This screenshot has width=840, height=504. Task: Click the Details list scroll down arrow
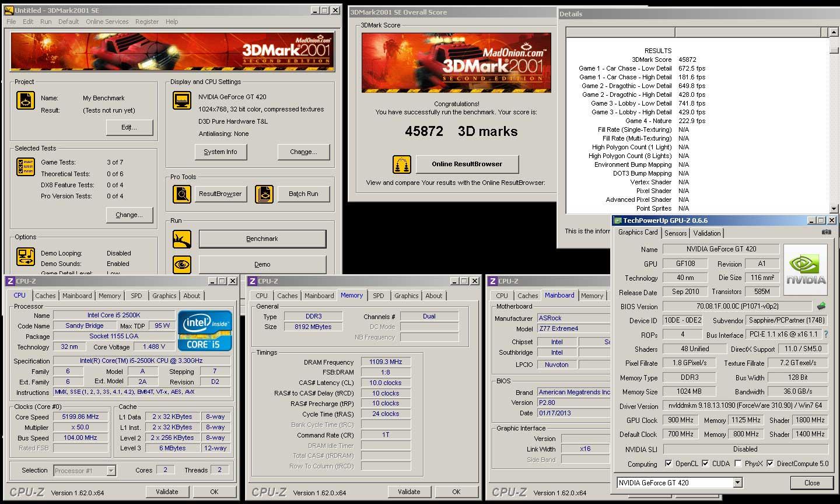click(834, 208)
